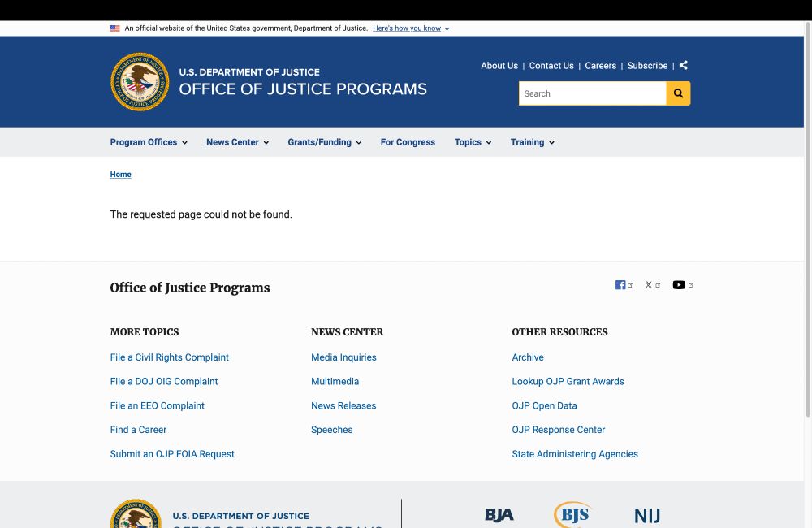Click the US flag icon in banner
Viewport: 812px width, 528px height.
click(x=115, y=28)
